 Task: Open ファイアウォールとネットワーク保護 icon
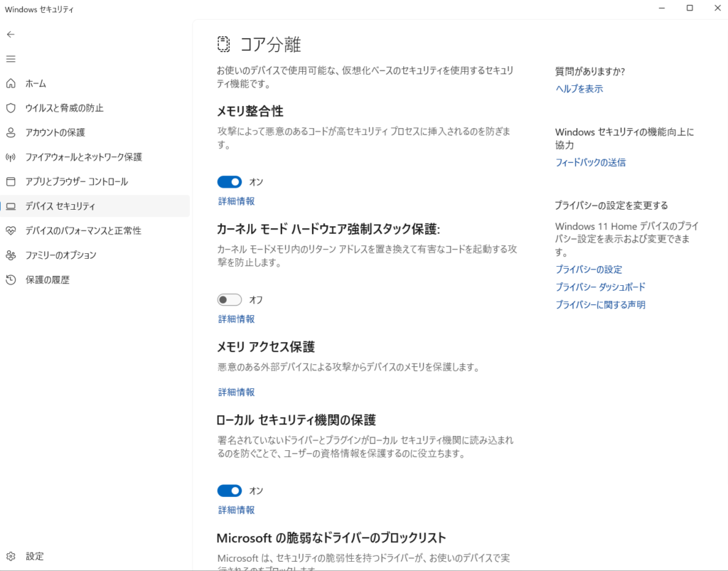[x=10, y=157]
